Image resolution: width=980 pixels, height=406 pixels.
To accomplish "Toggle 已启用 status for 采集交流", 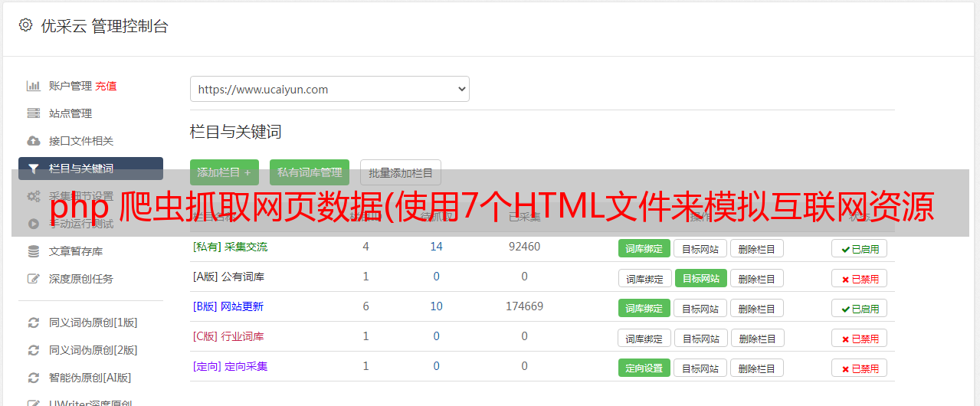I will pyautogui.click(x=860, y=248).
